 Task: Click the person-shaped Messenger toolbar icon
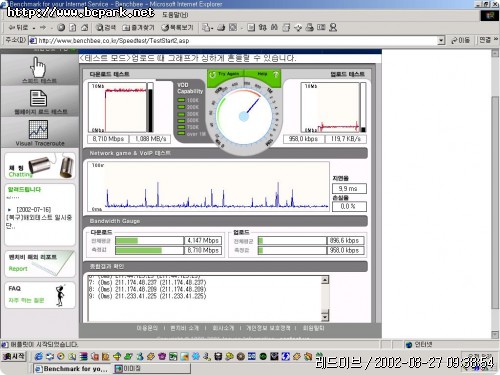pos(333,28)
